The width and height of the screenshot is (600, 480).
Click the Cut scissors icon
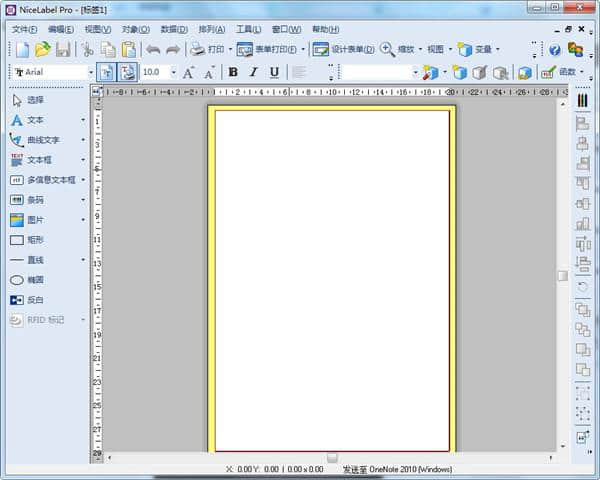click(x=87, y=49)
